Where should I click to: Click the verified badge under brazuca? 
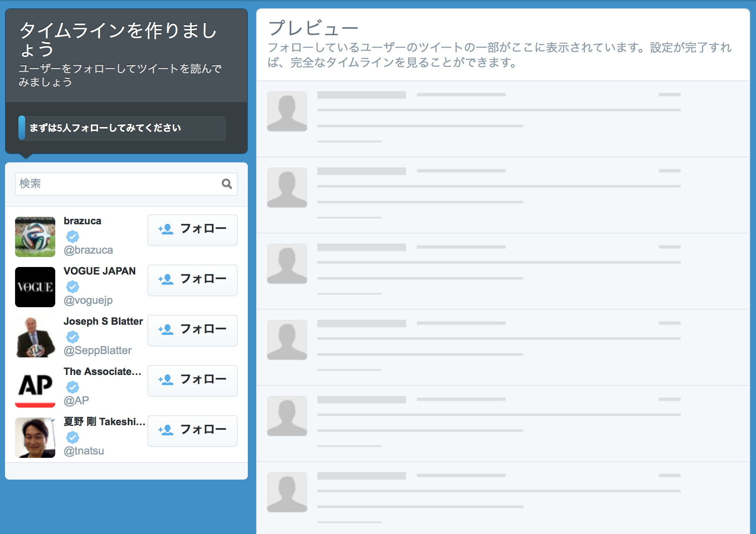72,236
